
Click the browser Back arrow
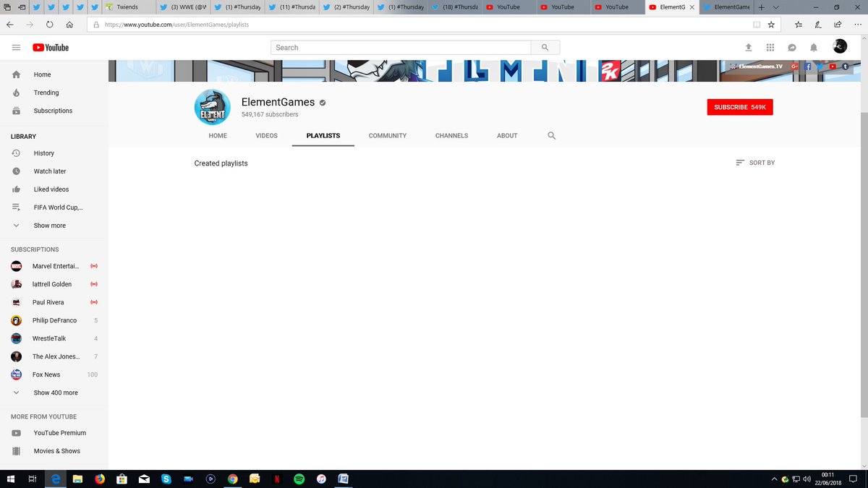point(10,24)
